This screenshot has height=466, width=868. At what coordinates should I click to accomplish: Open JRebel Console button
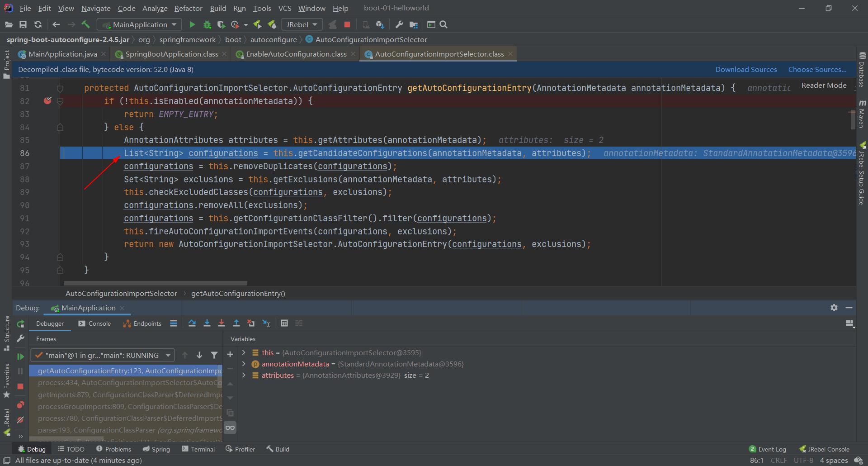point(824,449)
